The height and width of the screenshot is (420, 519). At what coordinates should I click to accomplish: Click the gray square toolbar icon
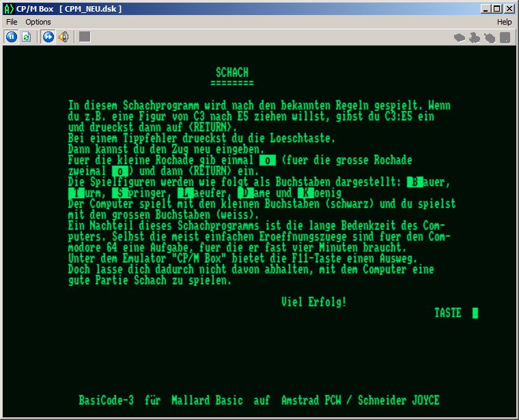pos(84,37)
